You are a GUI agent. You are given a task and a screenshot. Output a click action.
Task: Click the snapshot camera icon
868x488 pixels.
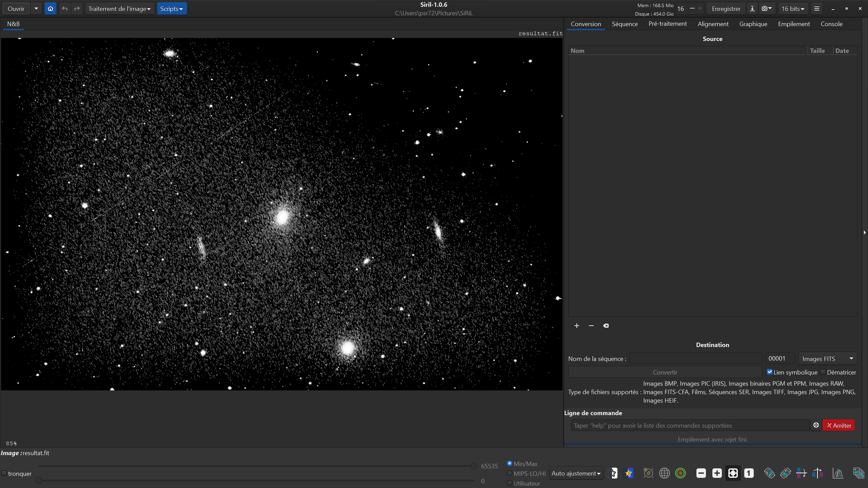pos(765,9)
